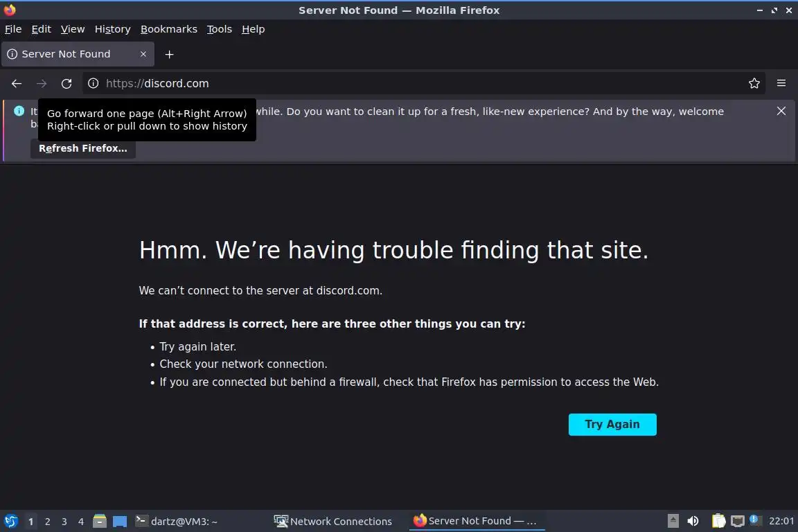Open the taskbar start menu icon
Image resolution: width=798 pixels, height=532 pixels.
(10, 522)
